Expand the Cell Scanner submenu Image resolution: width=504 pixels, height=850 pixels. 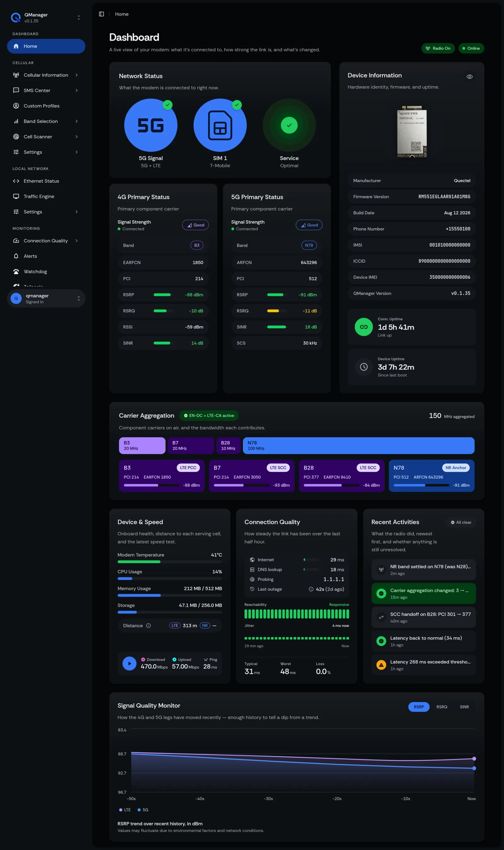(x=46, y=136)
